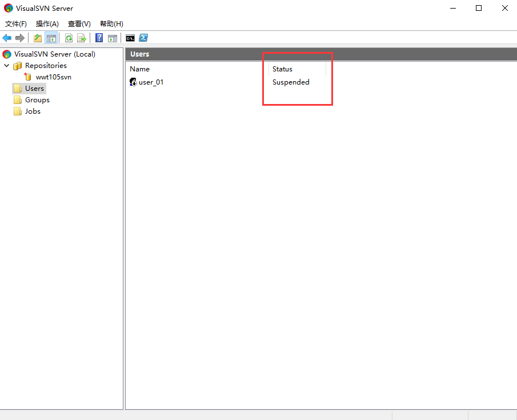Click the Refresh toolbar icon
The image size is (517, 420).
[69, 38]
